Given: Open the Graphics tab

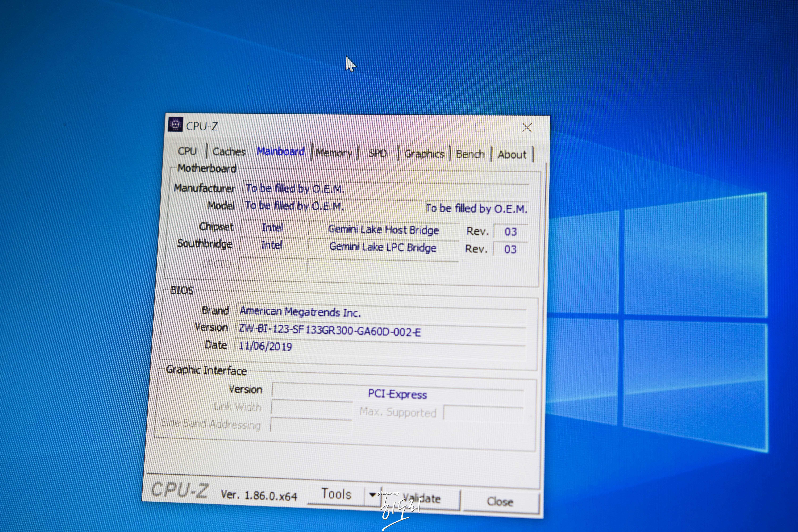Looking at the screenshot, I should tap(424, 154).
